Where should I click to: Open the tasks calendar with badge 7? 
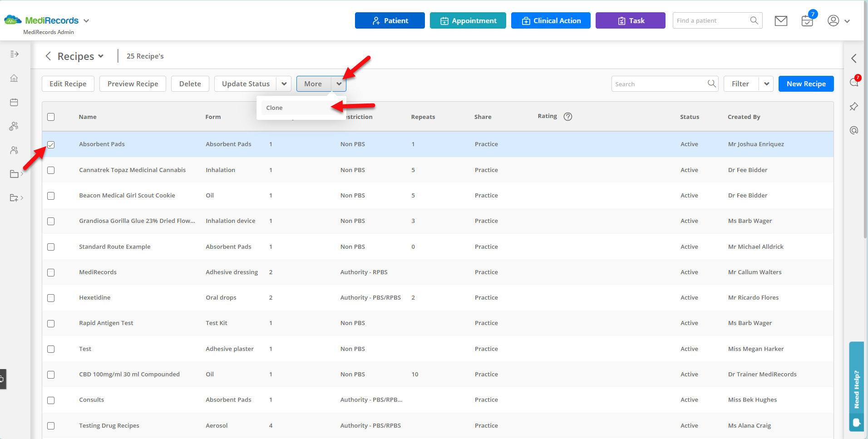[x=808, y=21]
